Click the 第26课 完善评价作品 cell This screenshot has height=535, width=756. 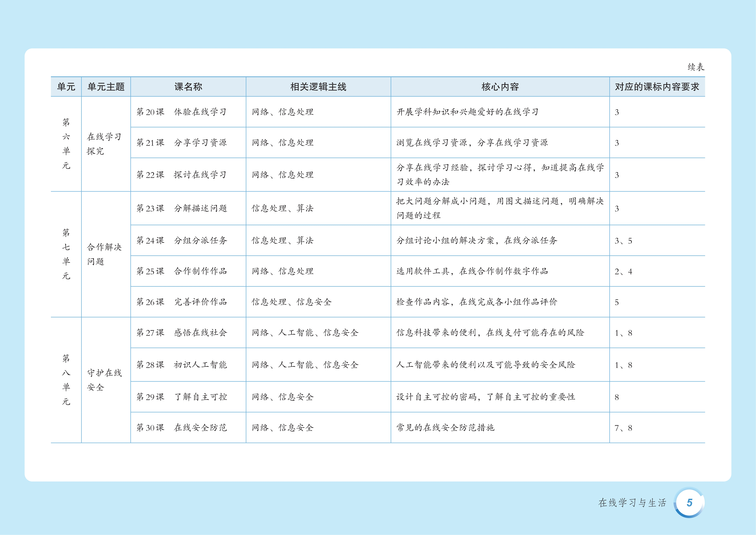pos(182,302)
